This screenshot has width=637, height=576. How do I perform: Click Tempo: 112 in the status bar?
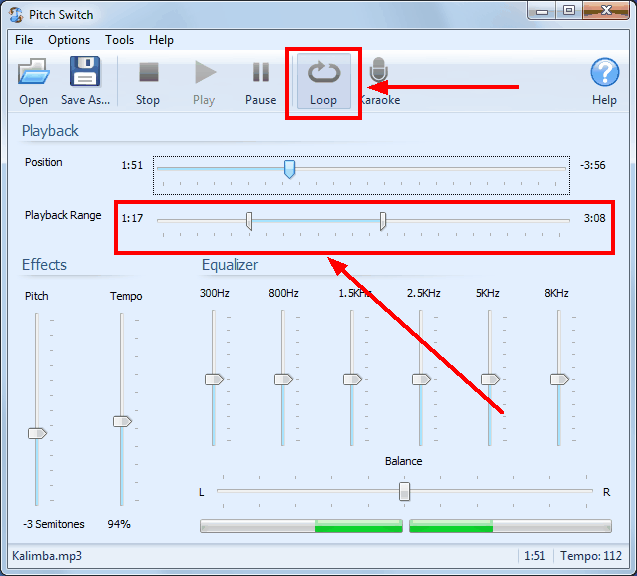[591, 556]
